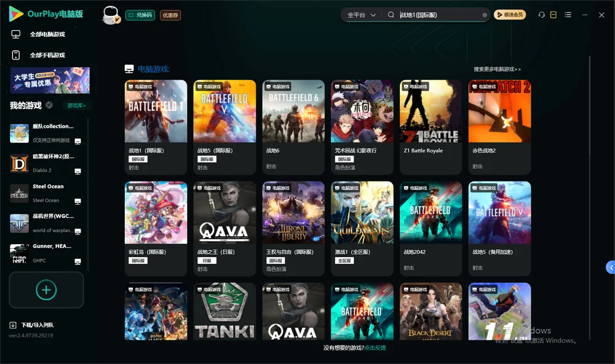Click version text ver:2.4.9739.29219
615x364 pixels.
point(31,336)
